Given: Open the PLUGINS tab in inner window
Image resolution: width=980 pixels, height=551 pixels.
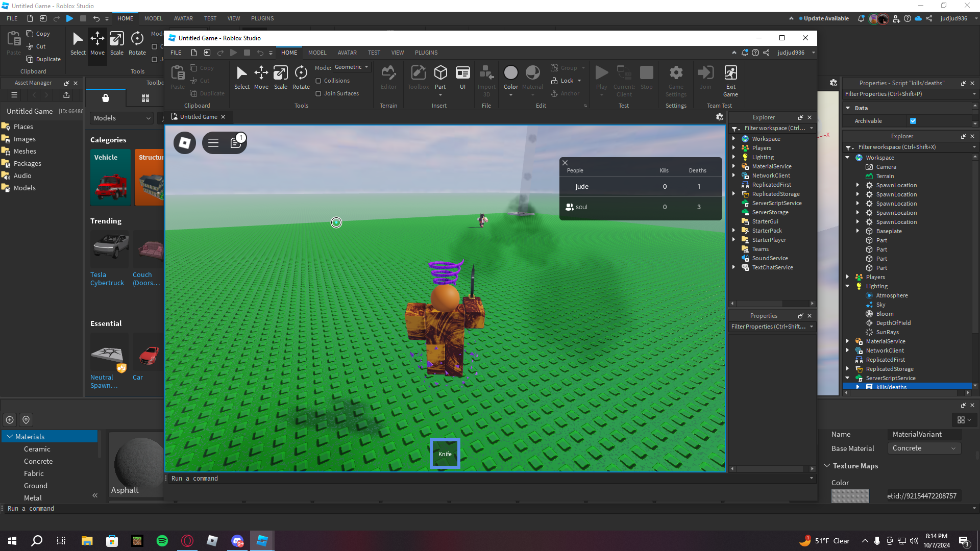Looking at the screenshot, I should tap(426, 53).
